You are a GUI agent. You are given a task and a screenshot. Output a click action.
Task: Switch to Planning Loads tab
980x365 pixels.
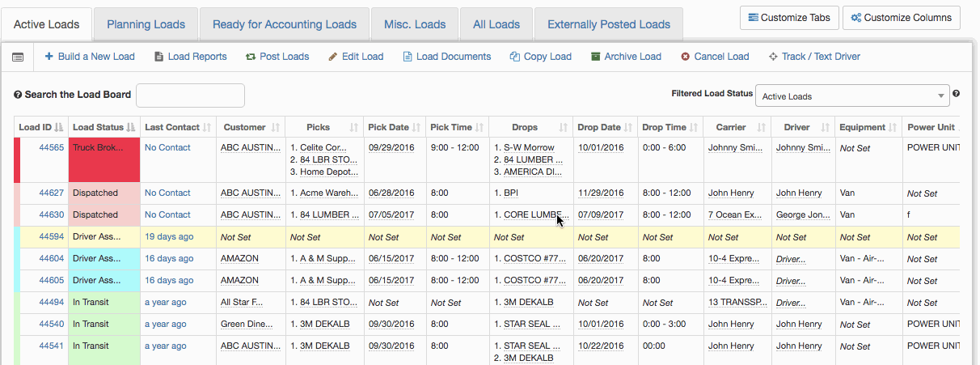tap(146, 24)
